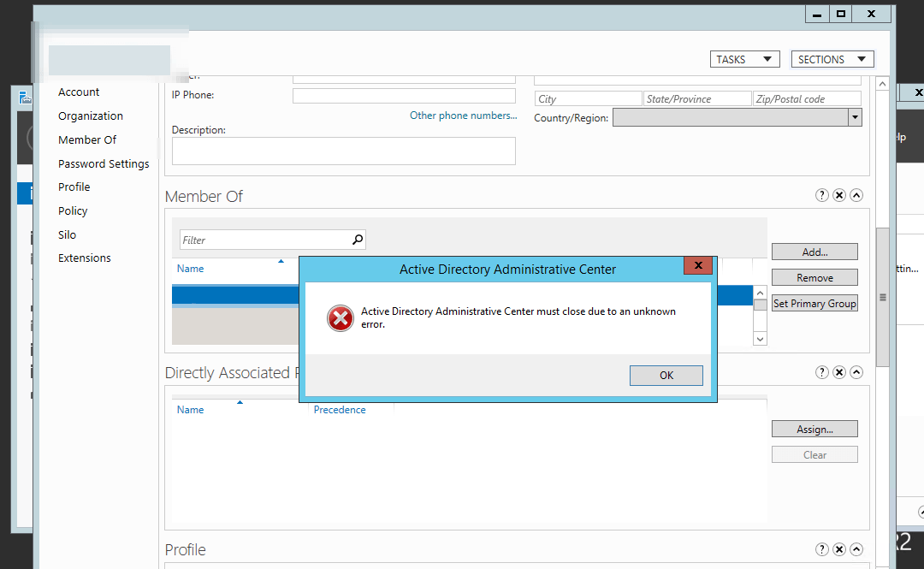The width and height of the screenshot is (924, 569).
Task: Close the Profile section via X icon
Action: click(x=839, y=549)
